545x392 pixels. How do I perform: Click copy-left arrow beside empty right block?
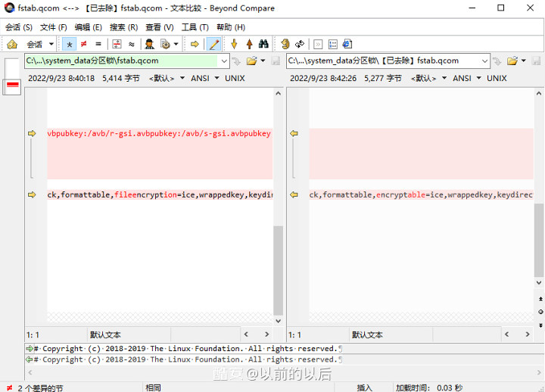pos(294,133)
